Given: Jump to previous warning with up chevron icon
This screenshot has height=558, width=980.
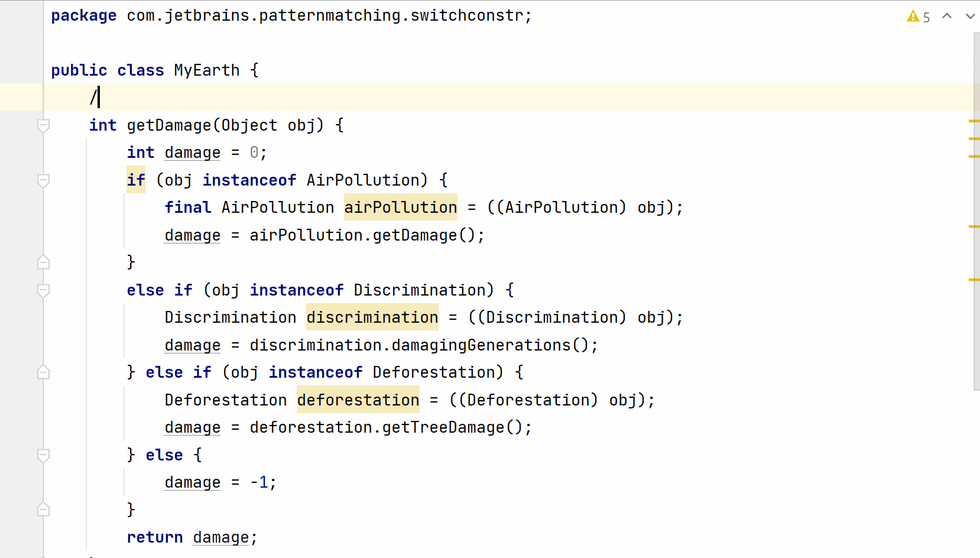Looking at the screenshot, I should 947,17.
